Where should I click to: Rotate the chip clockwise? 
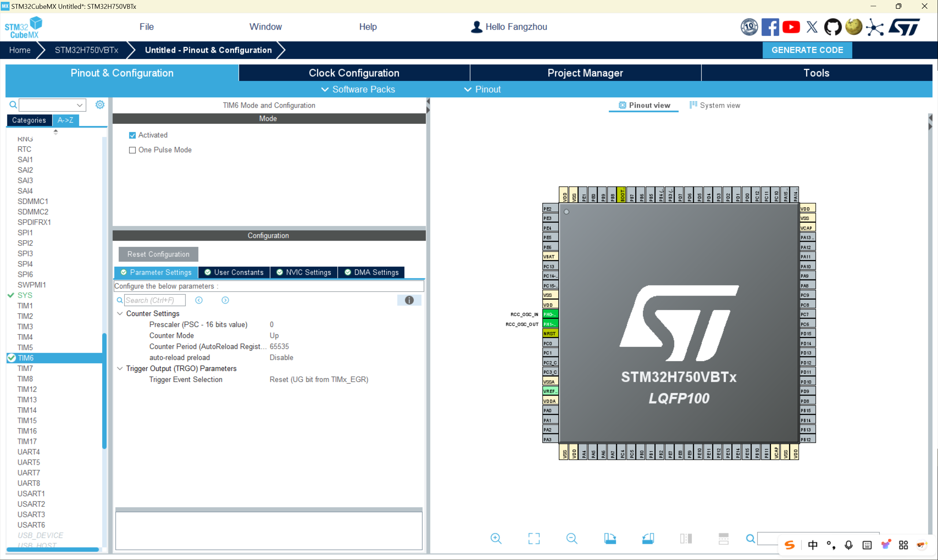point(610,538)
